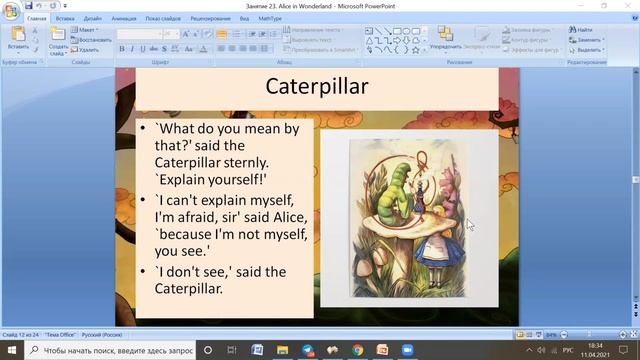
Task: Toggle italic formatting
Action: (132, 49)
